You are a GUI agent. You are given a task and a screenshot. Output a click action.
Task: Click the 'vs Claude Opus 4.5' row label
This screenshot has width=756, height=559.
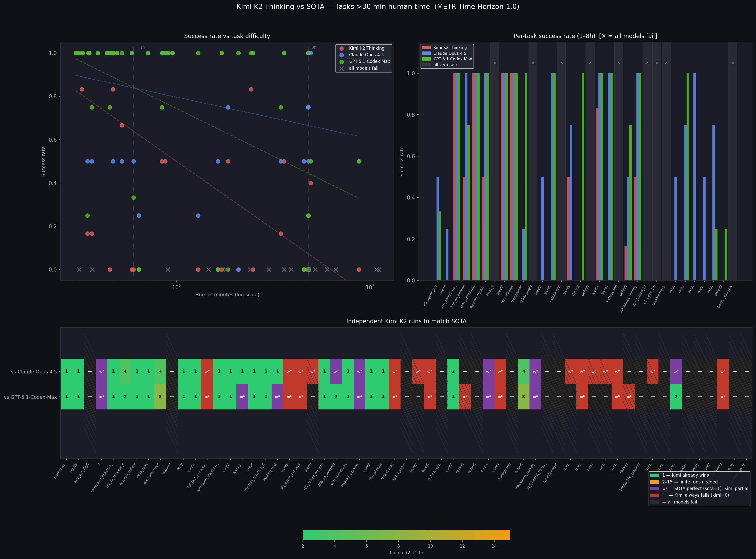pyautogui.click(x=34, y=372)
